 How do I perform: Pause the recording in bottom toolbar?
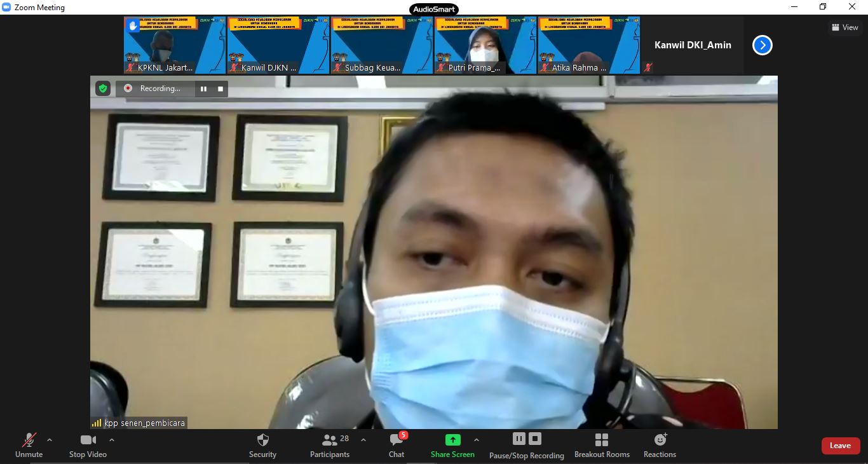click(519, 439)
